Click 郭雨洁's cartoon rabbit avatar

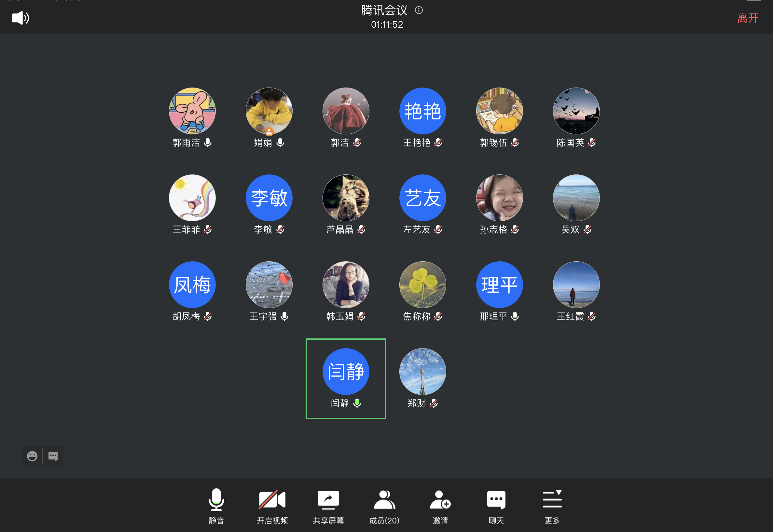click(x=192, y=111)
